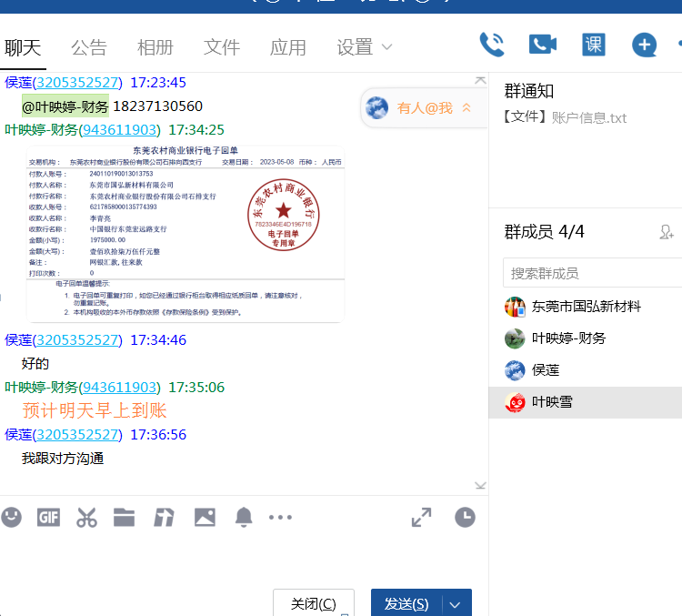Viewport: 682px width, 616px height.
Task: Click the message typing area
Action: click(x=244, y=560)
